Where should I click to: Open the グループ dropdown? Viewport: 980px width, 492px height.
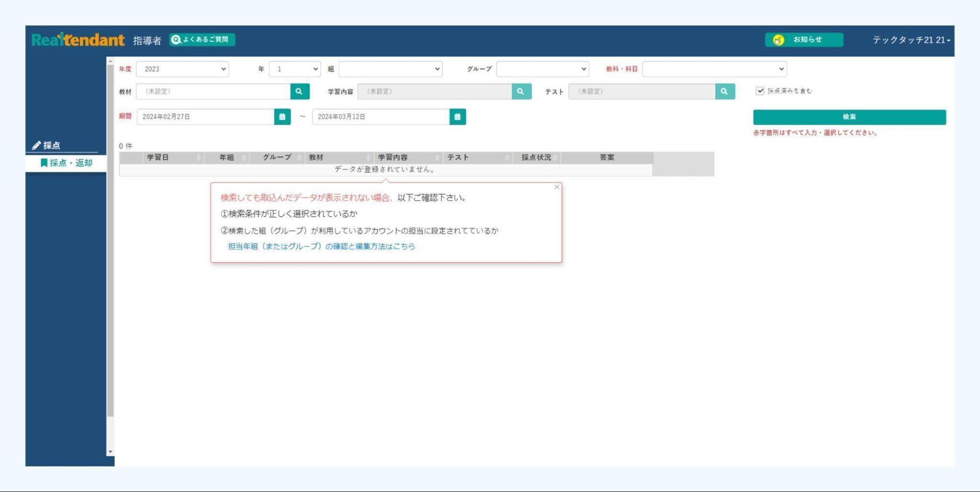(542, 69)
